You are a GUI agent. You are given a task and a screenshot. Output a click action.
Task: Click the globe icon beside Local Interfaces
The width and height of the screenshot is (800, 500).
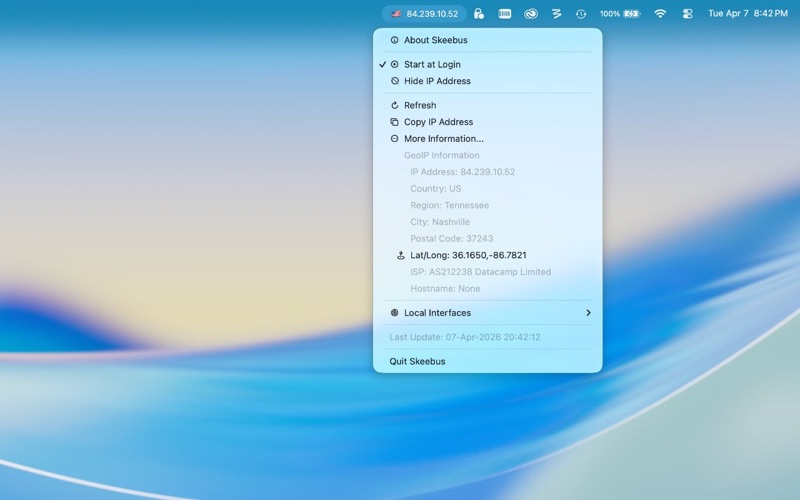[394, 313]
